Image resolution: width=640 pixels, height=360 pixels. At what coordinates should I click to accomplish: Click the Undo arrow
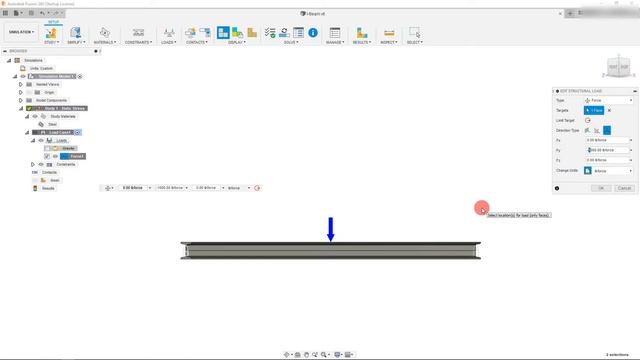pos(42,13)
